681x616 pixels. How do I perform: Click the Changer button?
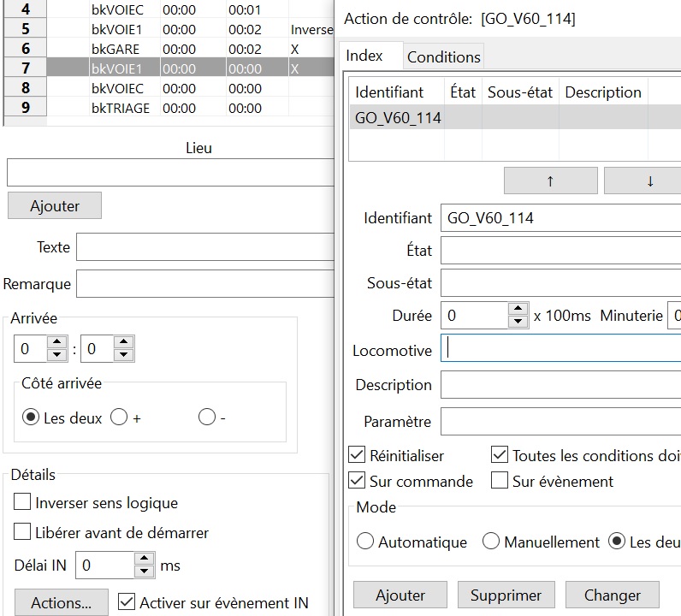[x=613, y=595]
